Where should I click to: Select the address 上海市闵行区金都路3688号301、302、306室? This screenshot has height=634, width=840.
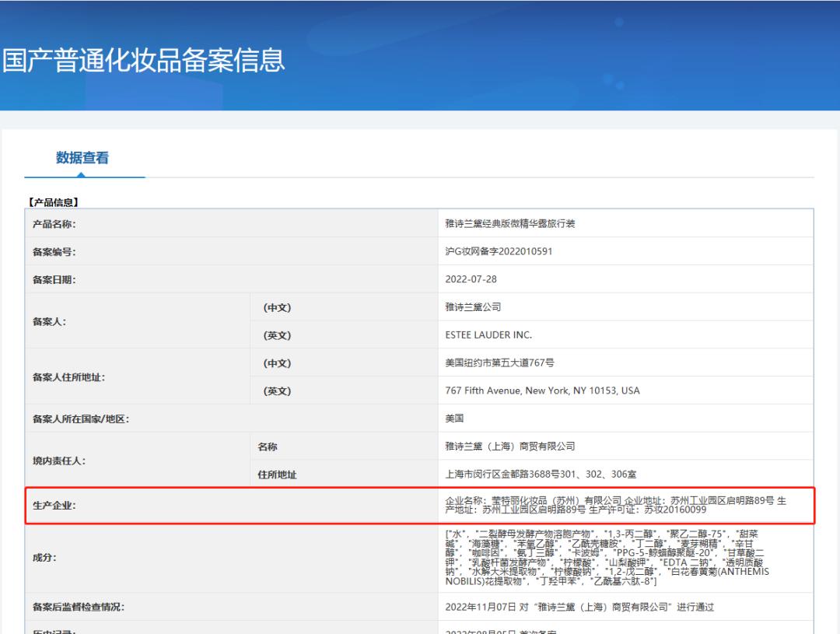pos(541,475)
